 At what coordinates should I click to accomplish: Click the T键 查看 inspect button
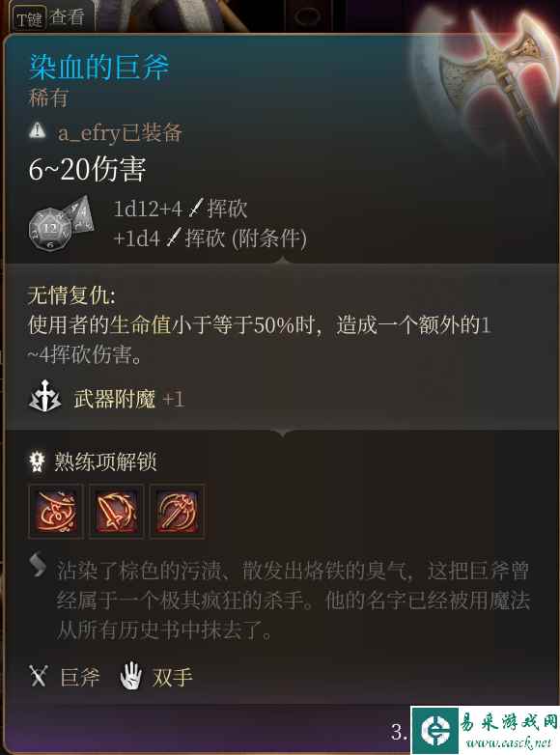51,18
